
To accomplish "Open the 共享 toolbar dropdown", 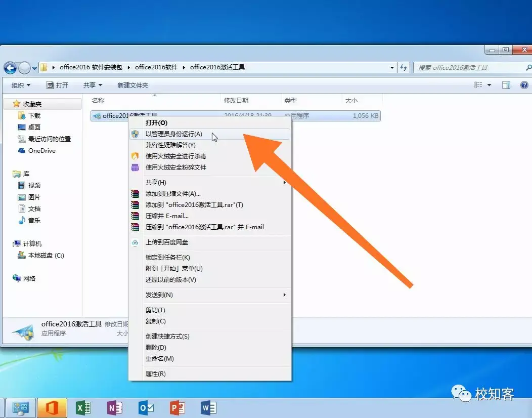I will (93, 85).
